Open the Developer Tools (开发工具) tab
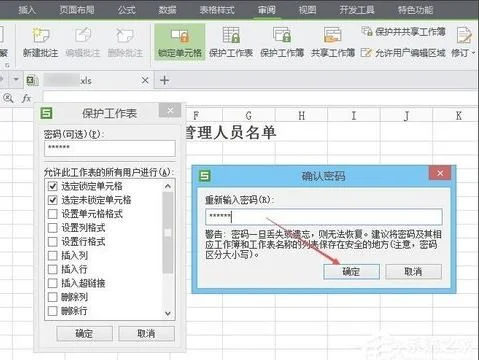 (357, 10)
